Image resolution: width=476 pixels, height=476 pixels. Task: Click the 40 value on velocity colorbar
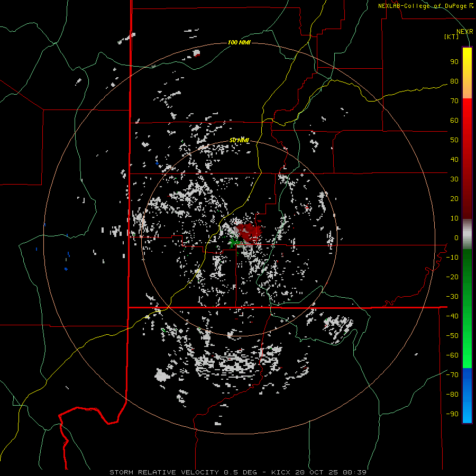pos(454,160)
